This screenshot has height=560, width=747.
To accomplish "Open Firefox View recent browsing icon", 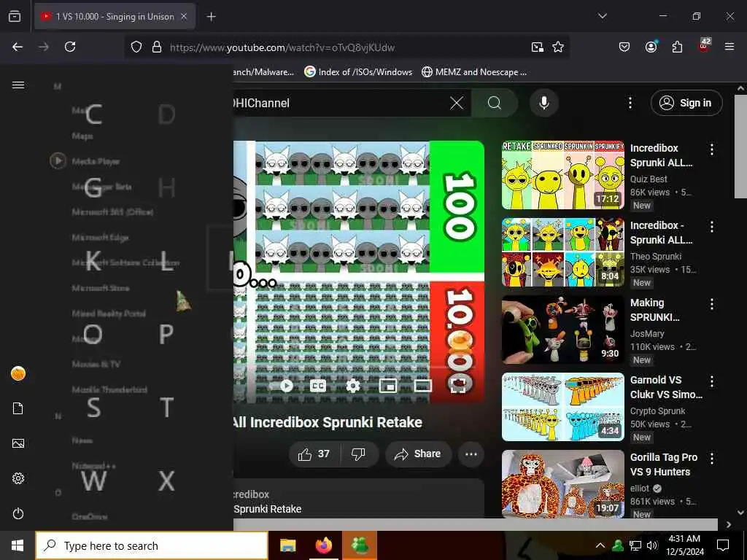I will 15,16.
